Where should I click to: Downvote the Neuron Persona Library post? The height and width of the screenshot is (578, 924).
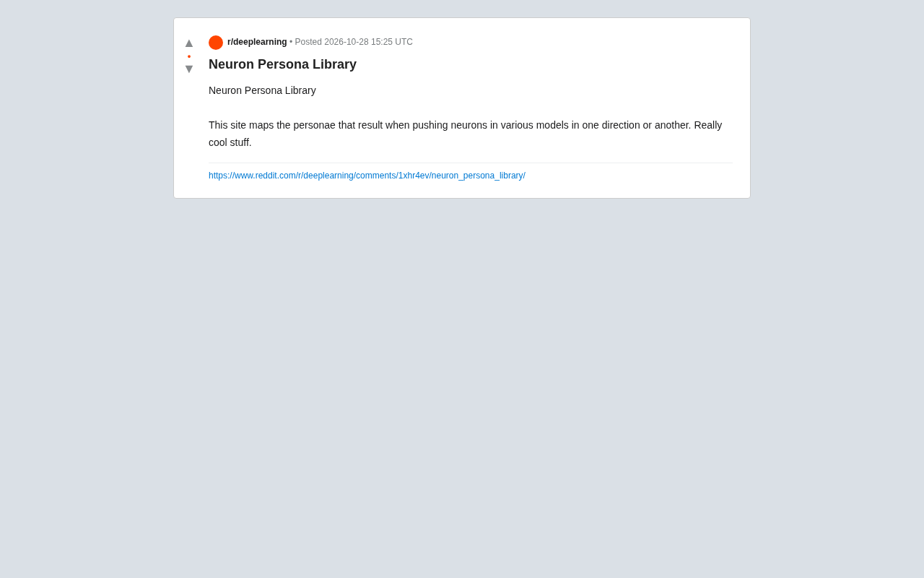tap(189, 69)
